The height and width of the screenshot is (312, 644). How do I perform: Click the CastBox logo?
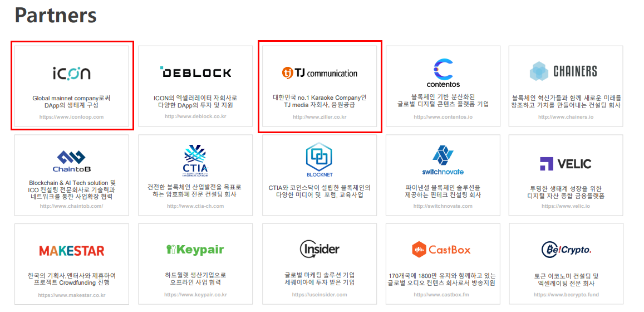[x=441, y=250]
